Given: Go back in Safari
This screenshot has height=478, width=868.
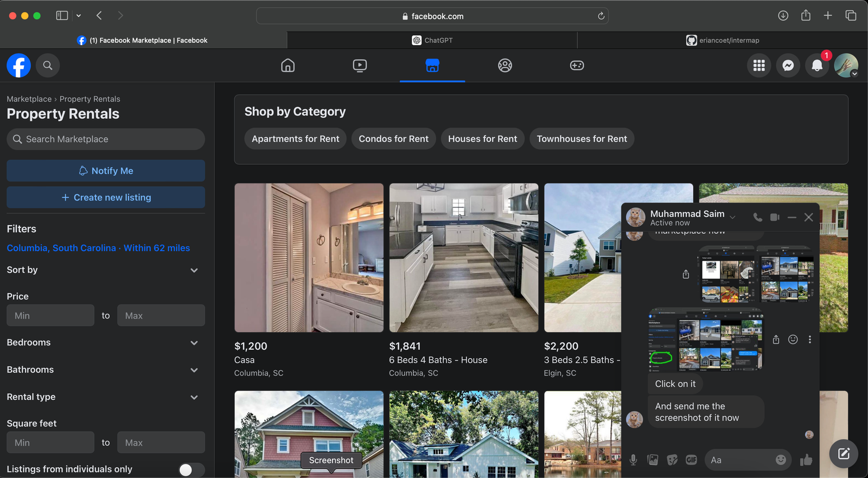Looking at the screenshot, I should pos(99,16).
